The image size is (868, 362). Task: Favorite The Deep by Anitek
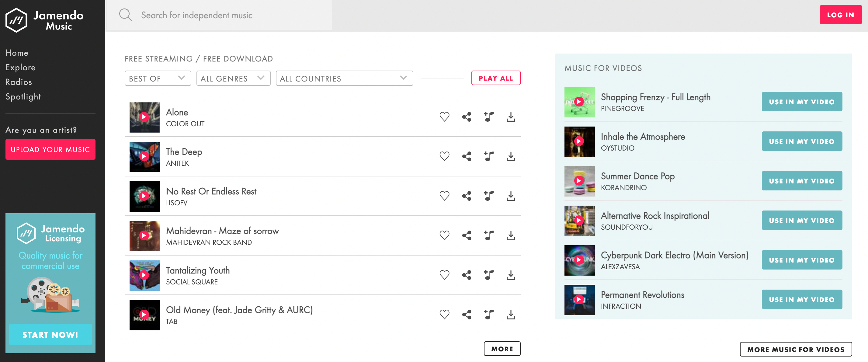444,156
